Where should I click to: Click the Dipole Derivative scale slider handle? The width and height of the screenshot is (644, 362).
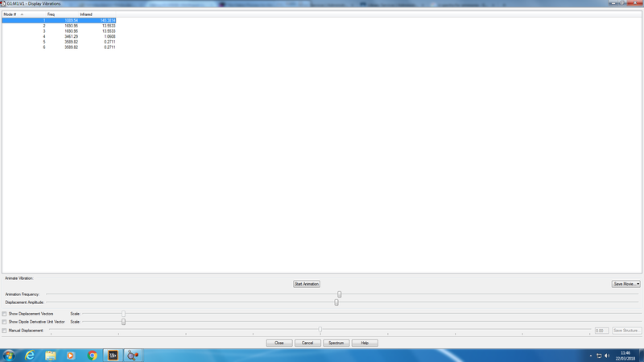tap(123, 322)
